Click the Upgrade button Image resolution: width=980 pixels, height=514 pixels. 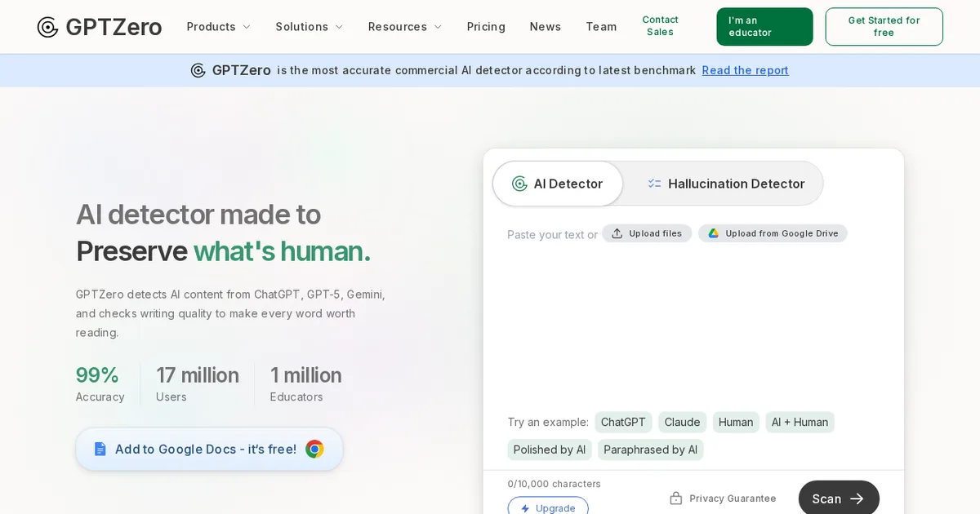[548, 507]
